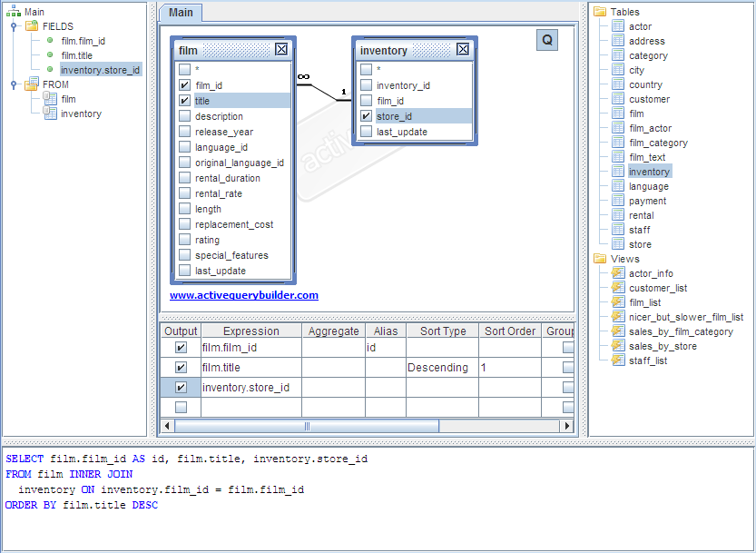
Task: Click the horizontal scrollbar thumb
Action: [x=307, y=426]
